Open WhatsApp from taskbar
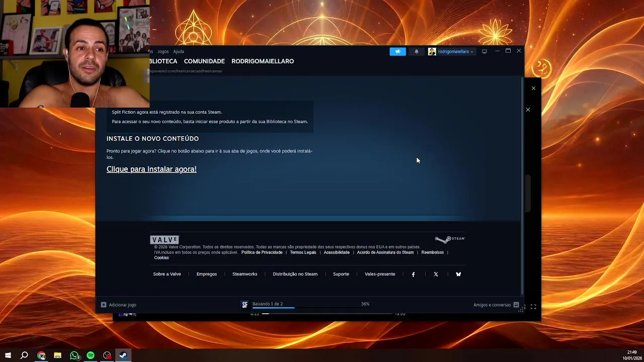This screenshot has width=644, height=362. tap(74, 355)
